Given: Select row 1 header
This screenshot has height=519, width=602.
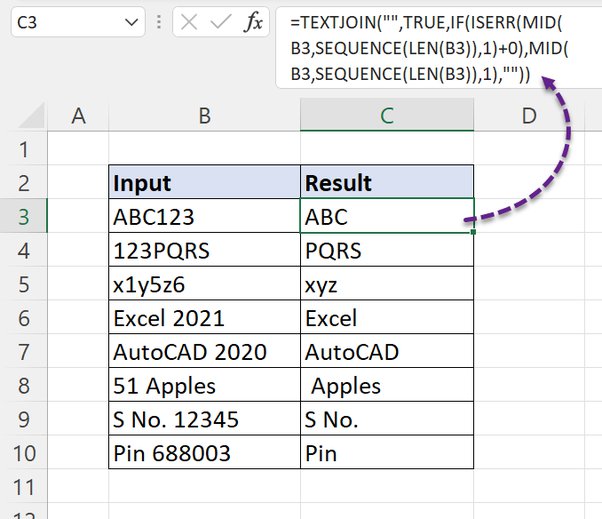Looking at the screenshot, I should (x=24, y=149).
